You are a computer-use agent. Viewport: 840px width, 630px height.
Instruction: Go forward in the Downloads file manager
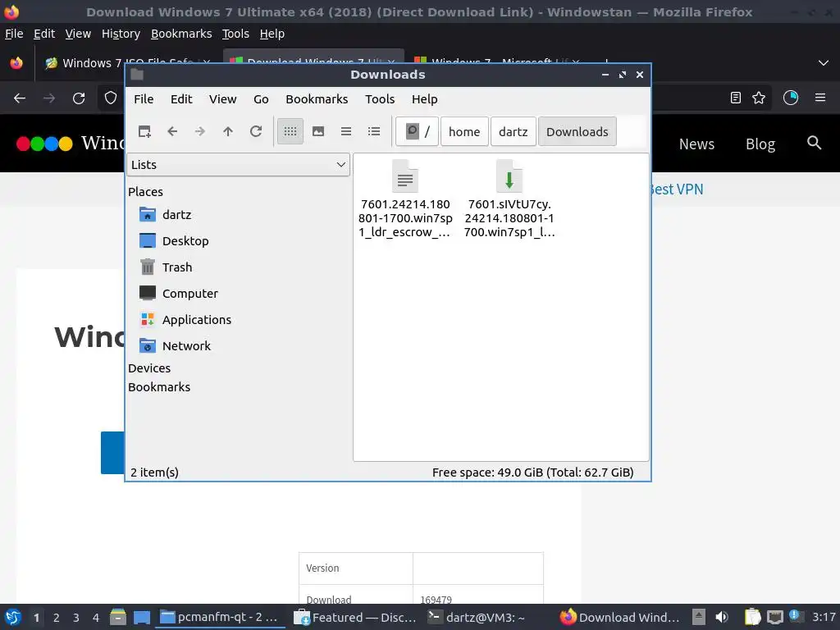tap(200, 132)
